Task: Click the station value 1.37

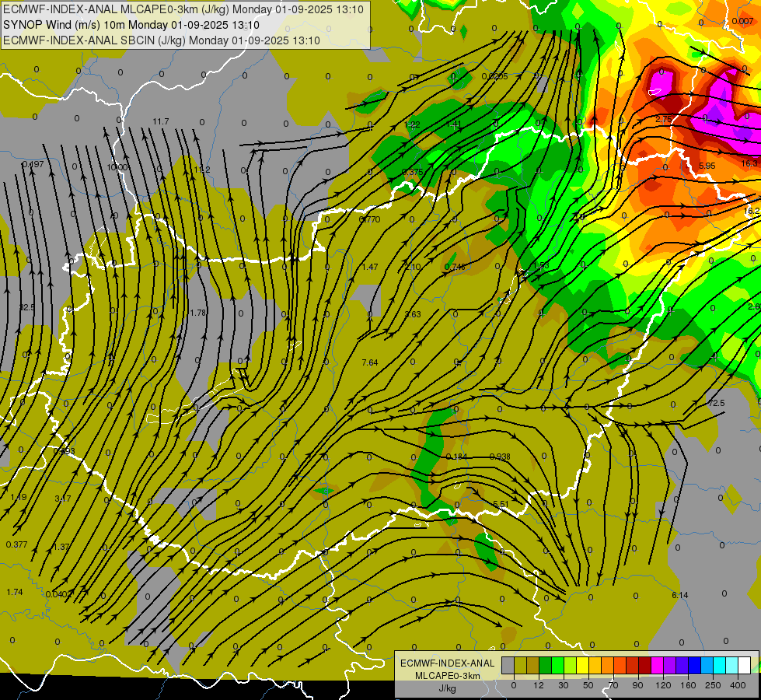Action: point(61,547)
